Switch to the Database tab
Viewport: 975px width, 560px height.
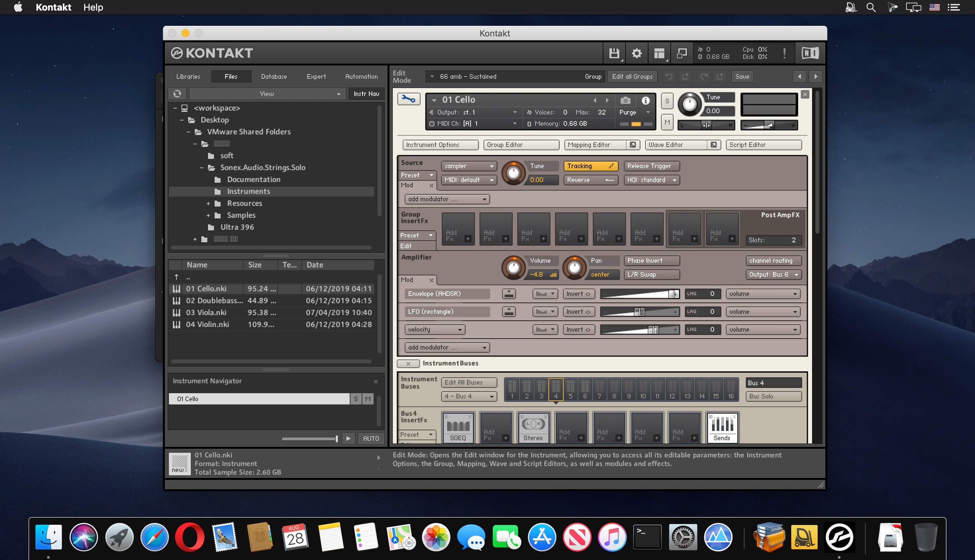[274, 76]
